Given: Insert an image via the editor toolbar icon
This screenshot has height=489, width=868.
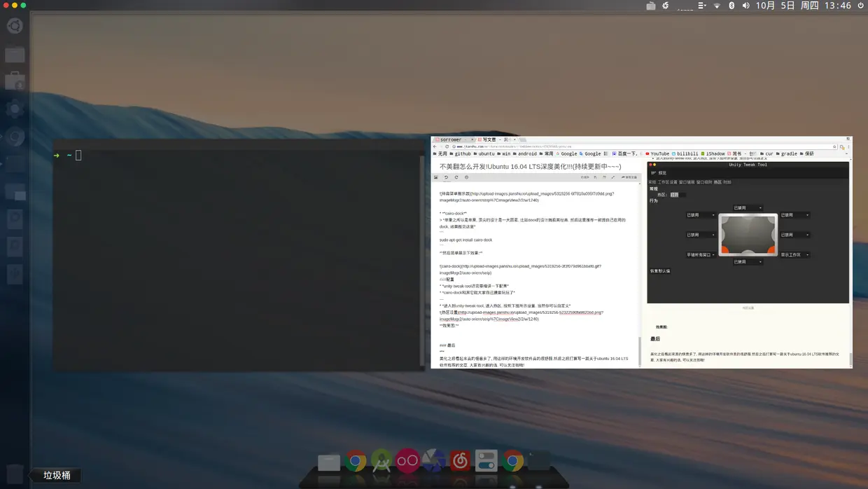Looking at the screenshot, I should point(435,177).
